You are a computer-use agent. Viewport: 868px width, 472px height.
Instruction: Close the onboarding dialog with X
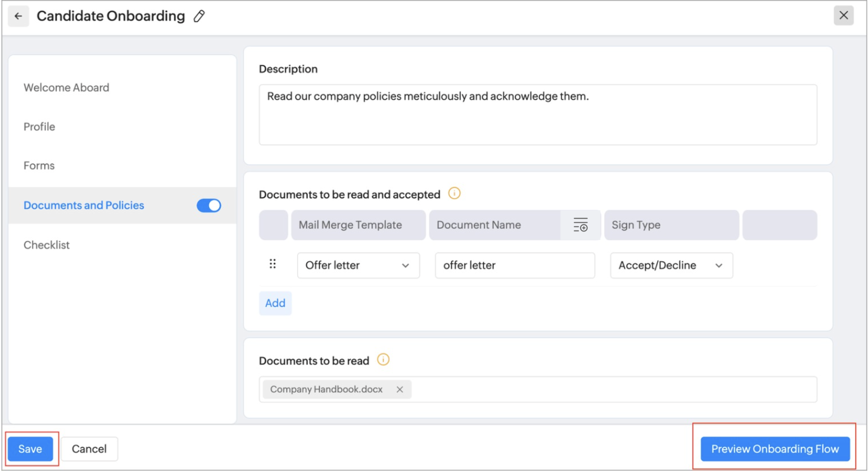(x=843, y=16)
